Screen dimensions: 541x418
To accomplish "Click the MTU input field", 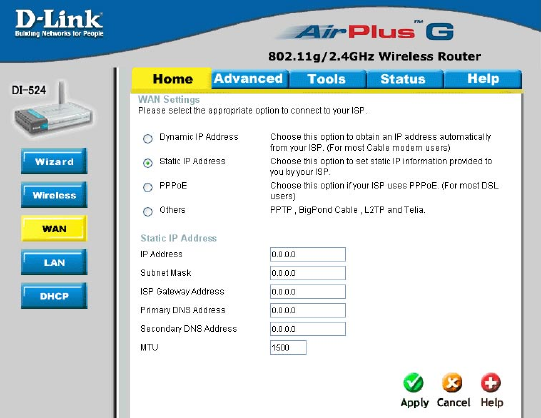I will [x=288, y=348].
